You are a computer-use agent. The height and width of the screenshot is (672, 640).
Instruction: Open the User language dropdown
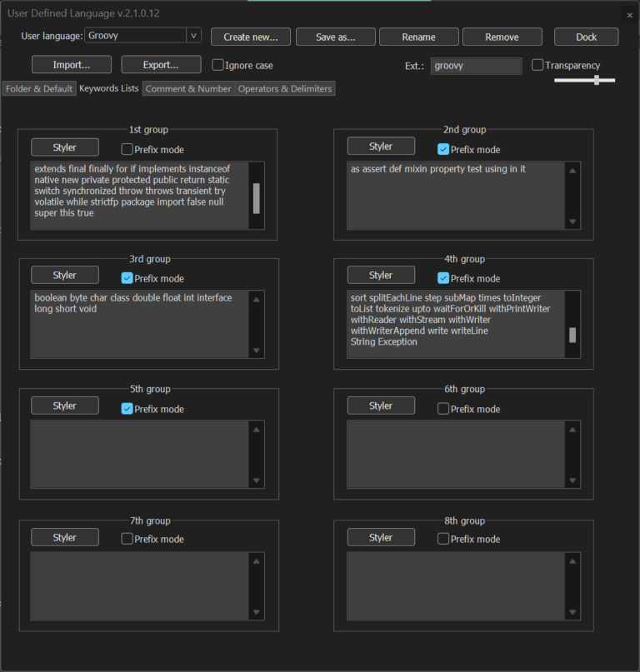(x=193, y=36)
